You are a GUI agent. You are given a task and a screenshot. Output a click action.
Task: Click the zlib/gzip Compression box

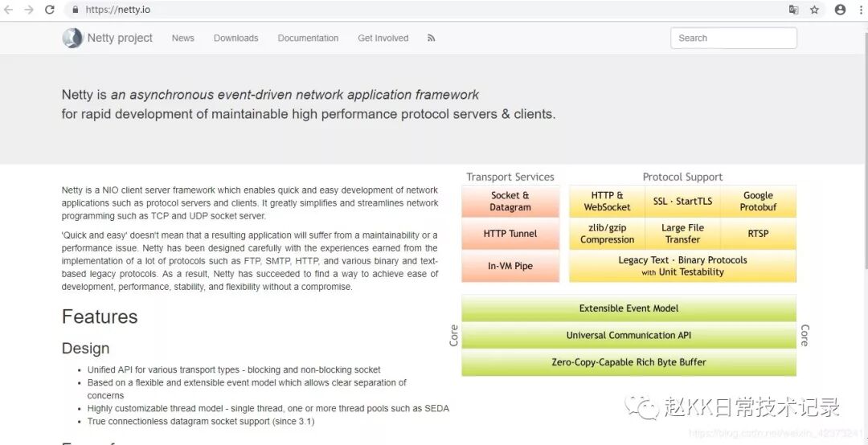point(608,234)
